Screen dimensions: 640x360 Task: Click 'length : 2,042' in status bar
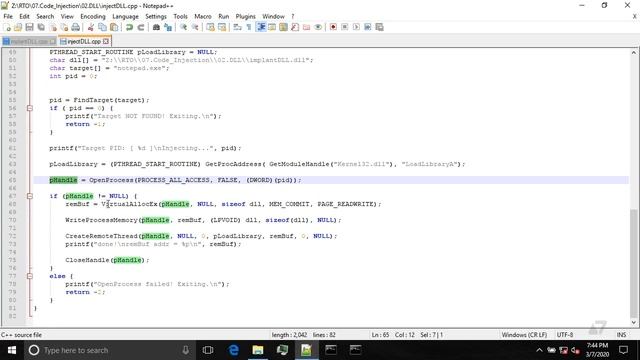pos(289,335)
